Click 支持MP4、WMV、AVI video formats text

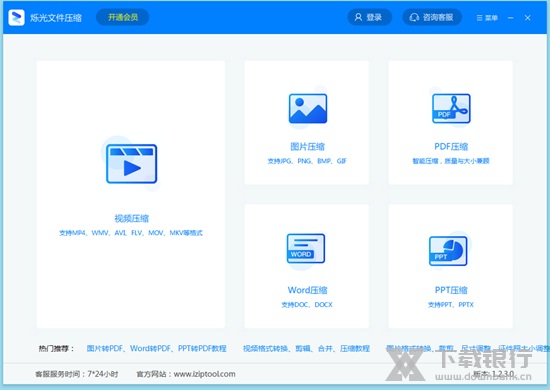pos(131,233)
